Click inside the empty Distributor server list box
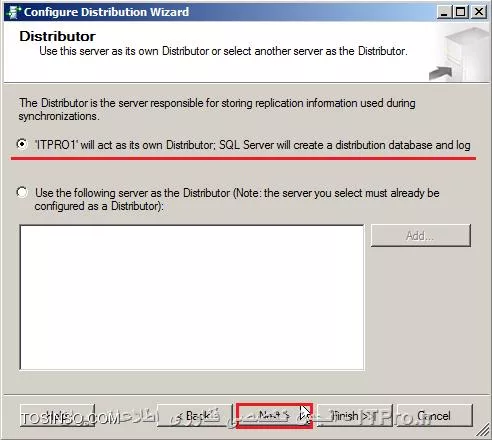492x440 pixels. tap(192, 297)
